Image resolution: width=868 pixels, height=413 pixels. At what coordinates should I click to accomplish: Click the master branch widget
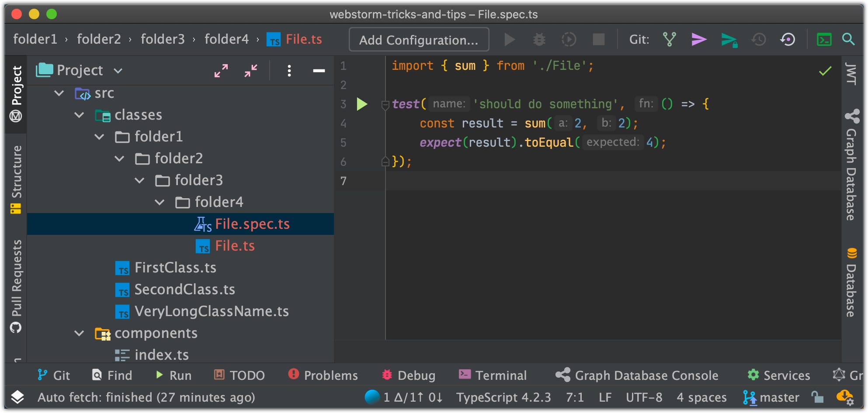pos(771,397)
